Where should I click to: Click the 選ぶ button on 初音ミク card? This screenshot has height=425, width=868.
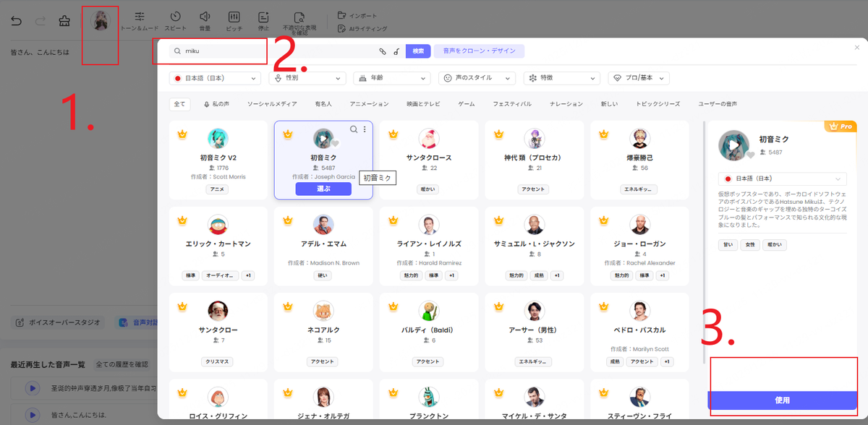pyautogui.click(x=323, y=189)
